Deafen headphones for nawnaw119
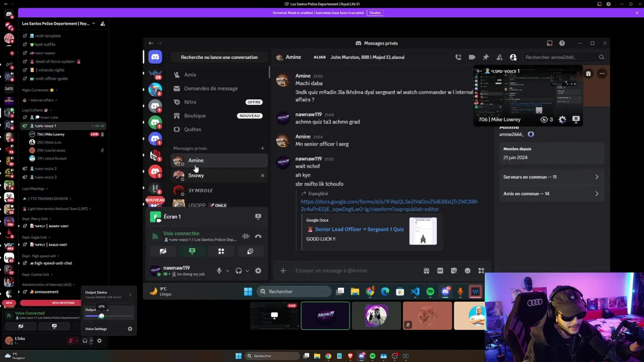Viewport: 644px width, 362px height. [238, 271]
